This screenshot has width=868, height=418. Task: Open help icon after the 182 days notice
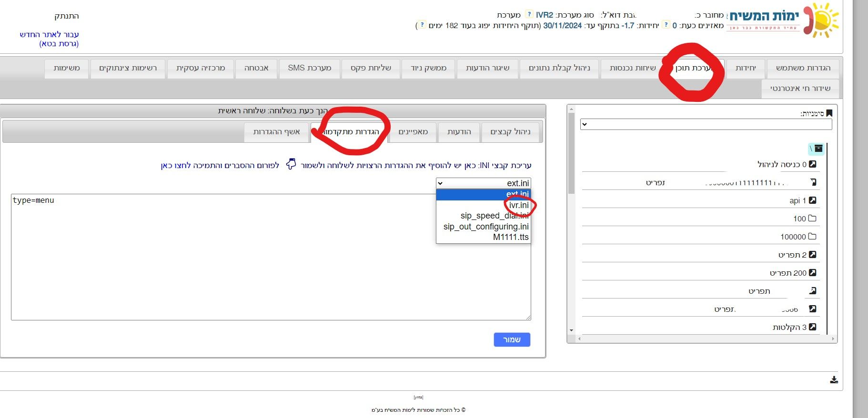422,25
